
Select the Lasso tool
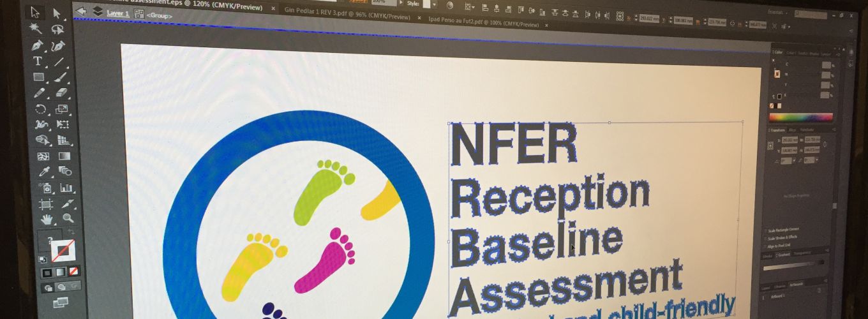tap(58, 29)
